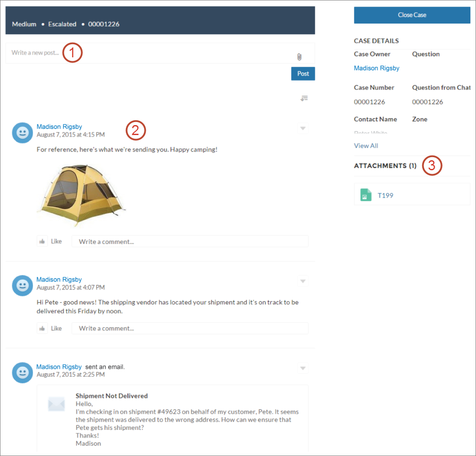Expand the dropdown on the shipping update post
This screenshot has height=456, width=476.
(x=303, y=281)
